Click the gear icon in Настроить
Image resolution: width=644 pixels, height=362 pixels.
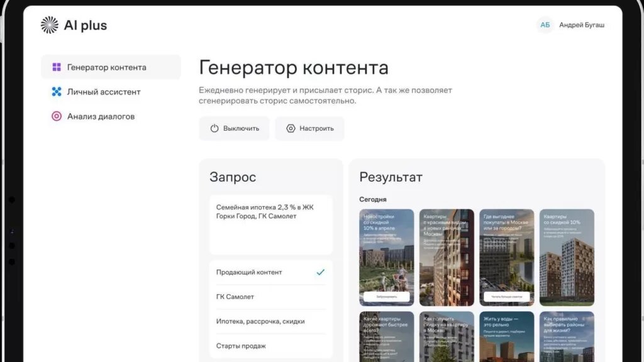pos(291,128)
